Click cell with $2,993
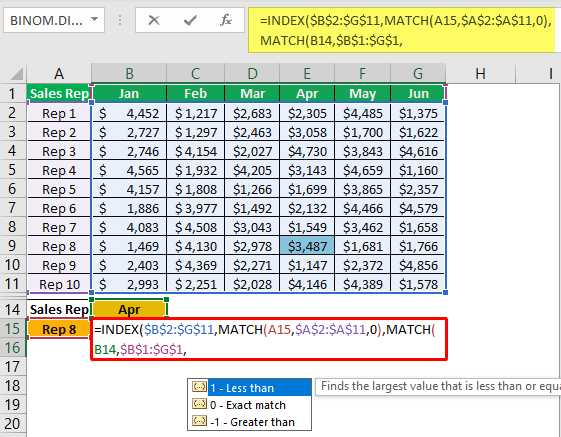Image resolution: width=561 pixels, height=437 pixels. 129,284
